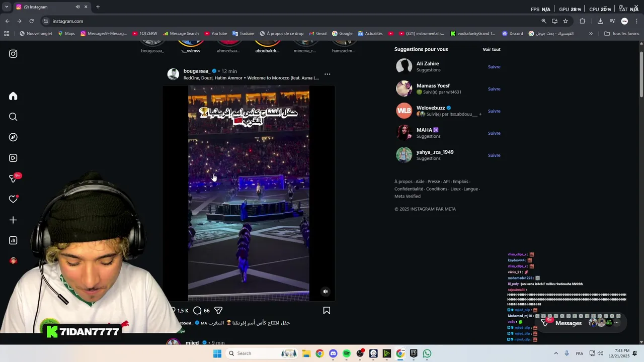Go to Home in Instagram sidebar
Image resolution: width=644 pixels, height=362 pixels.
pos(13,96)
